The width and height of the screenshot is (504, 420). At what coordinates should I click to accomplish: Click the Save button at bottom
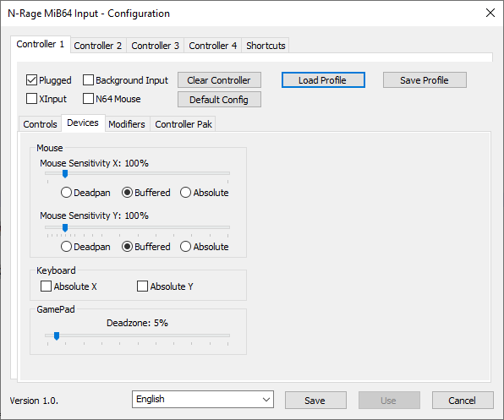click(315, 400)
